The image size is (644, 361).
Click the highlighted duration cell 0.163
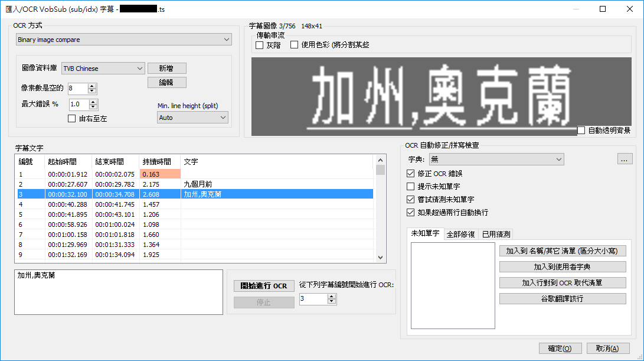point(160,174)
